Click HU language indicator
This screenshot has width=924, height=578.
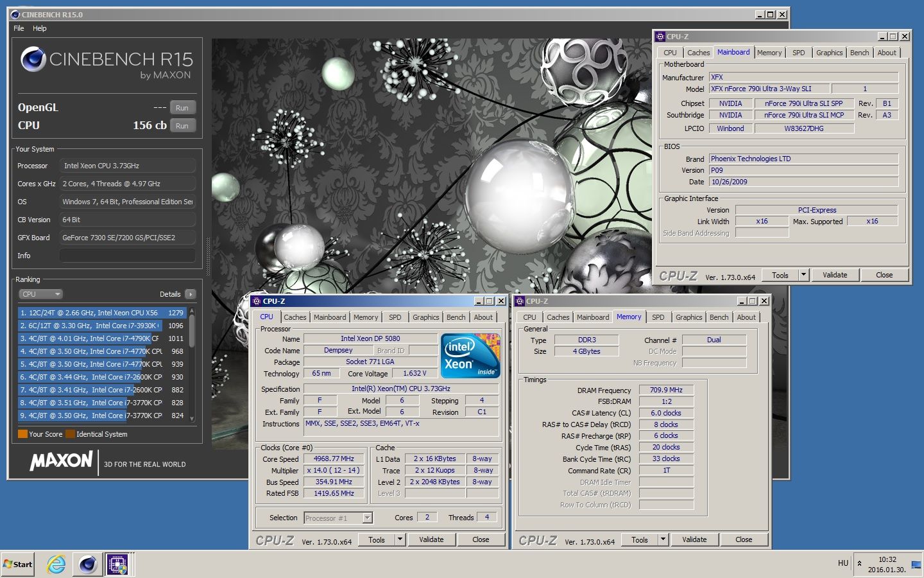[x=843, y=563]
